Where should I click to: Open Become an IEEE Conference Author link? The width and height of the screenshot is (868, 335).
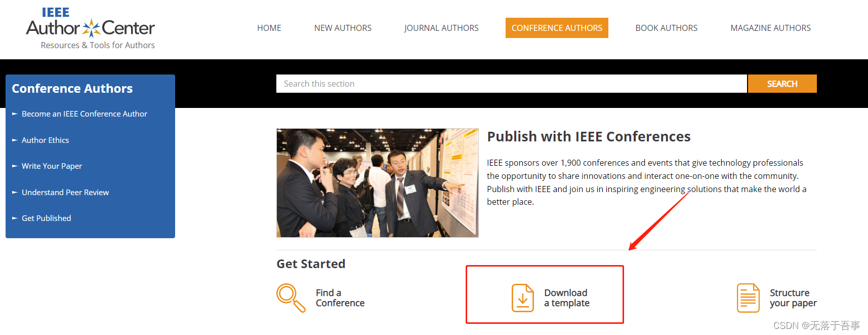(x=84, y=114)
